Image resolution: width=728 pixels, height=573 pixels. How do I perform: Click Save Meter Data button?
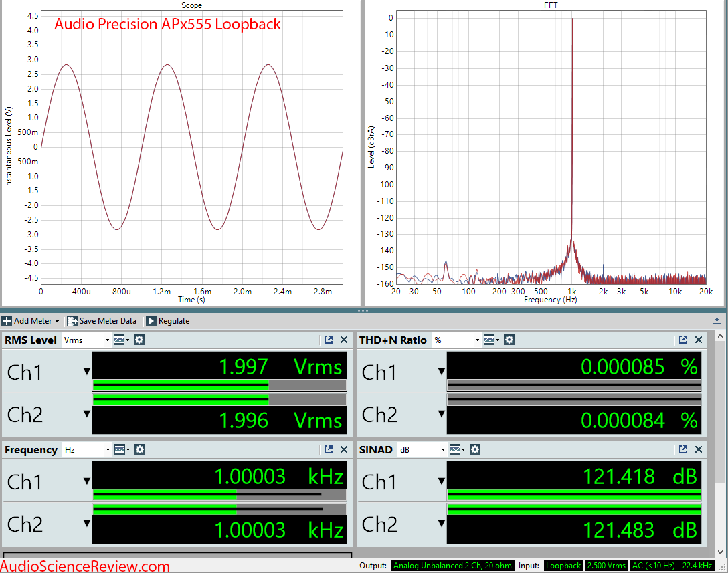(x=102, y=321)
